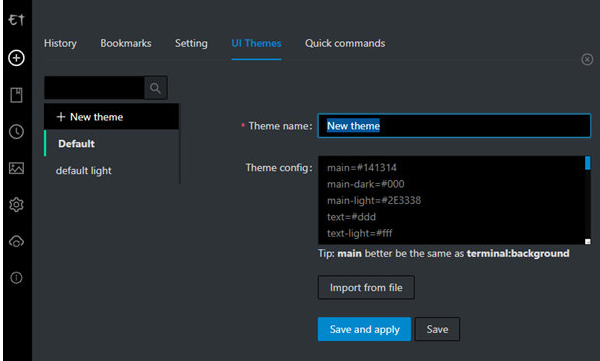The height and width of the screenshot is (361, 600).
Task: Click the main-light=#2E3338 config line
Action: coord(374,201)
